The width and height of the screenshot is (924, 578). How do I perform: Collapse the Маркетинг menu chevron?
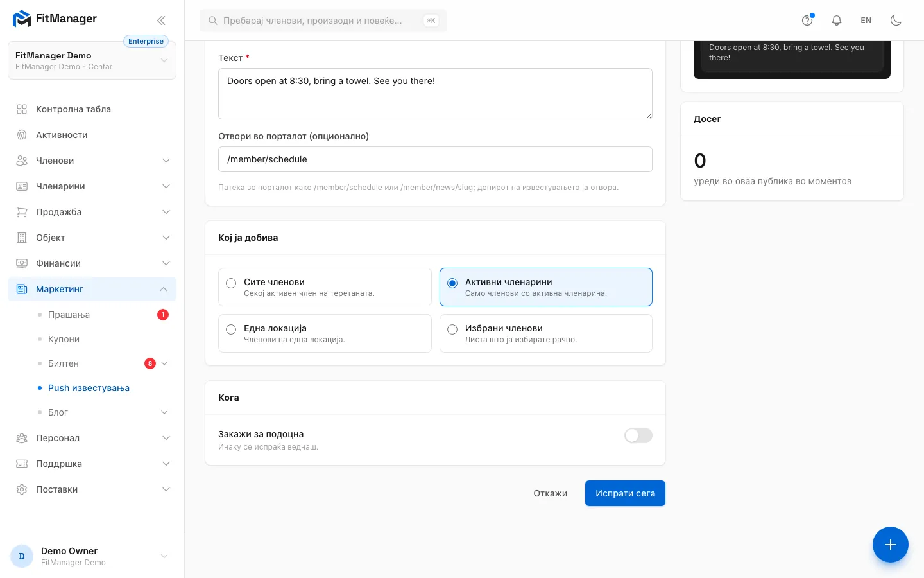pos(164,289)
